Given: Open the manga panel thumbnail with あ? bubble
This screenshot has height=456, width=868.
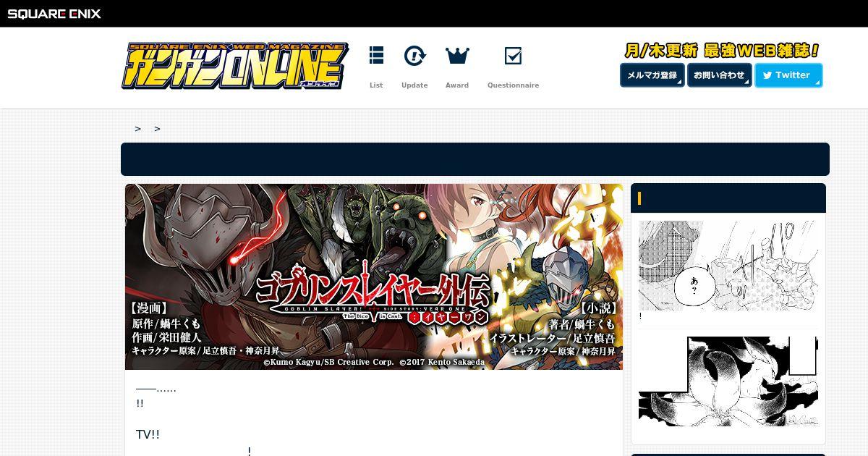Looking at the screenshot, I should (x=728, y=266).
